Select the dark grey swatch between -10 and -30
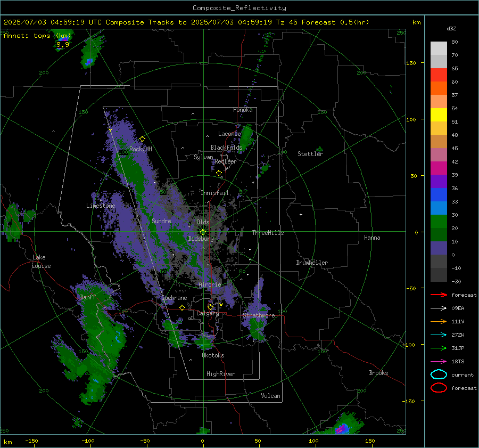 (x=439, y=275)
